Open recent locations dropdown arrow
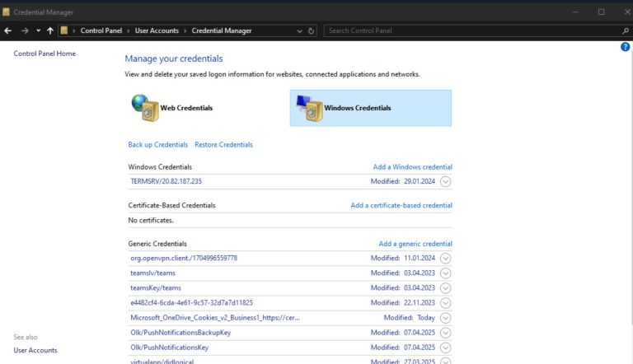The image size is (633, 364). 39,30
